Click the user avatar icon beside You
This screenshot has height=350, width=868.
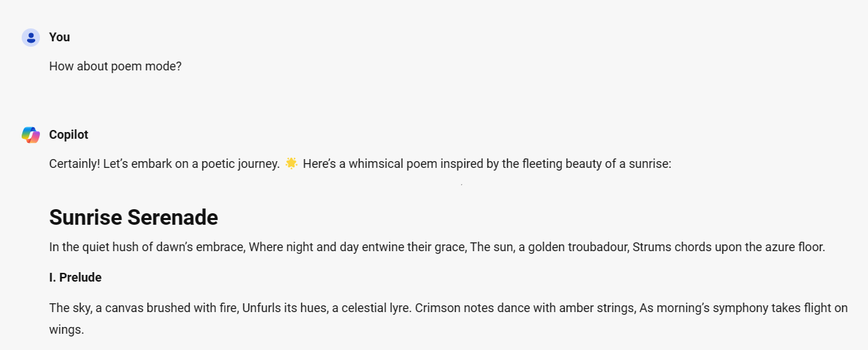30,37
